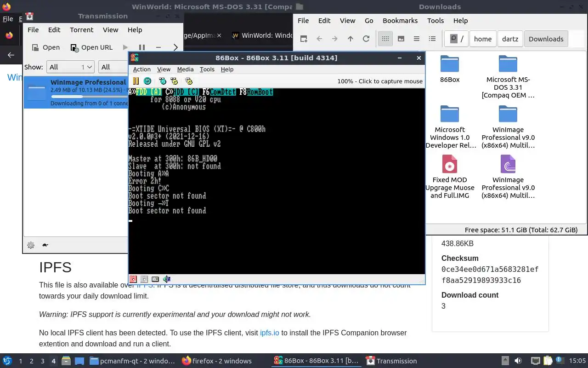Click the sound icon in 86Box status bar

coord(167,279)
